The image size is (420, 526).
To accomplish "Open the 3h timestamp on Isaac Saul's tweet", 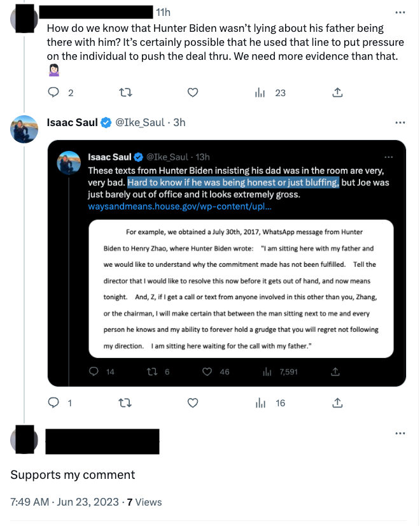I will tap(179, 122).
